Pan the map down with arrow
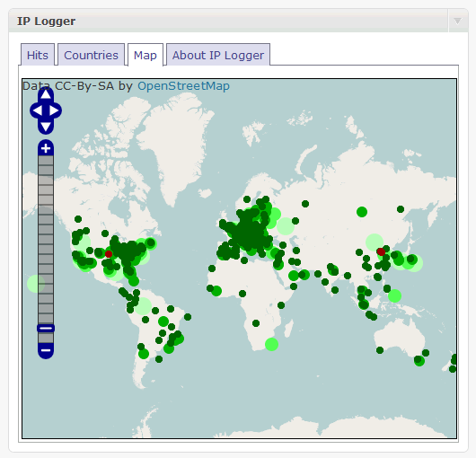The height and width of the screenshot is (458, 476). (x=46, y=127)
